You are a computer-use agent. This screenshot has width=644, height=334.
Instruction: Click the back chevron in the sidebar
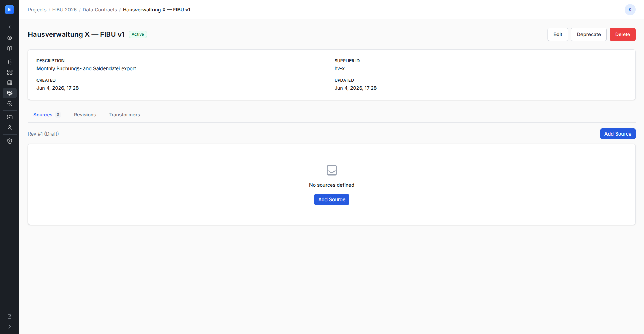(10, 27)
